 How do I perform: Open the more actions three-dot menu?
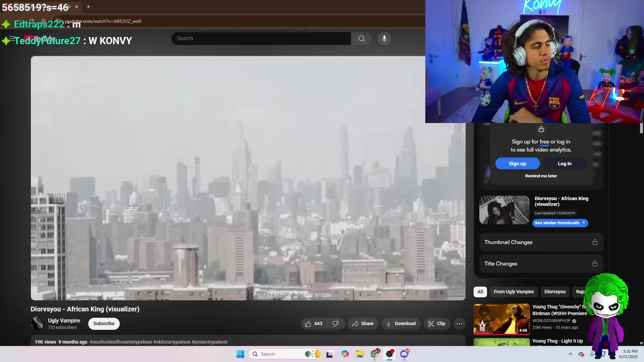(459, 324)
